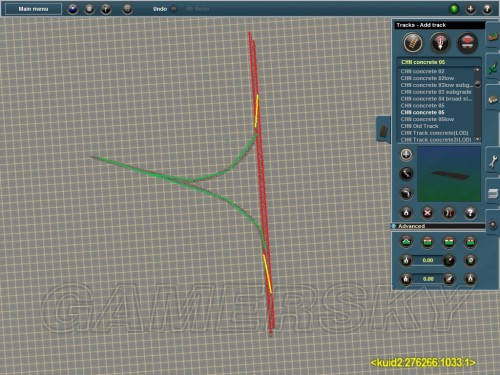500x375 pixels.
Task: Select the red buffer trackside mode icon
Action: (467, 43)
